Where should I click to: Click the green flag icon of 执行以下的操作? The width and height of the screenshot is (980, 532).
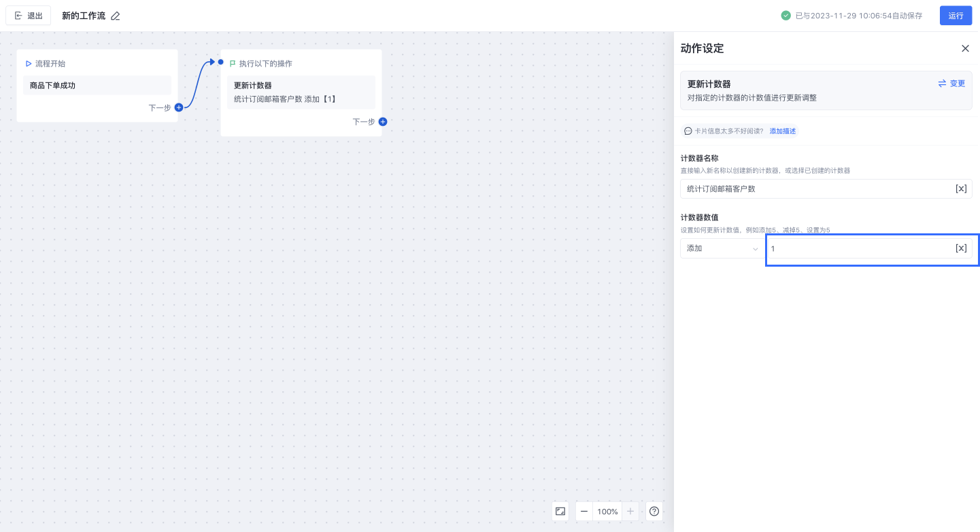pos(233,63)
